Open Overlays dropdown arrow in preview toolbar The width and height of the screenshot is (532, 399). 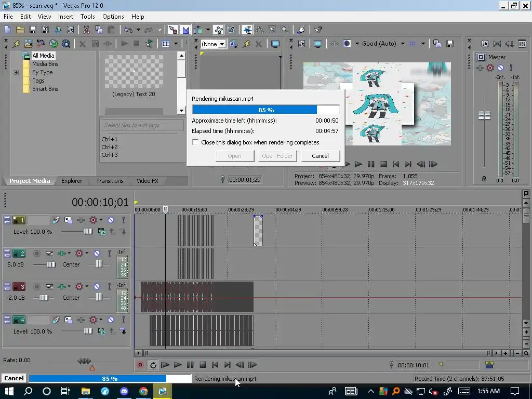point(423,44)
